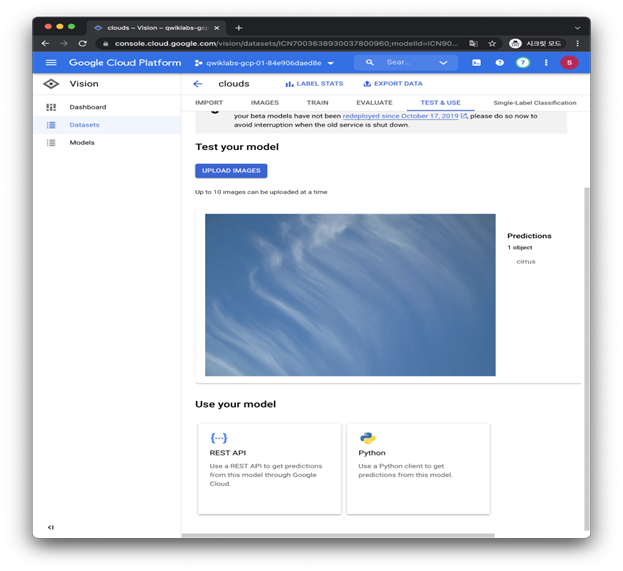623x571 pixels.
Task: Click the cirrus cloud test image
Action: (x=350, y=295)
